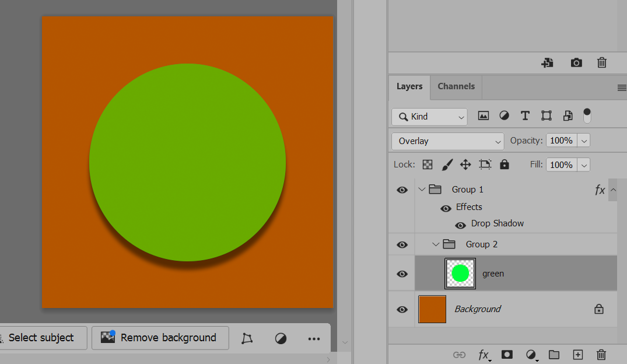This screenshot has height=364, width=627.
Task: Click the Background layer lock icon
Action: (x=598, y=309)
